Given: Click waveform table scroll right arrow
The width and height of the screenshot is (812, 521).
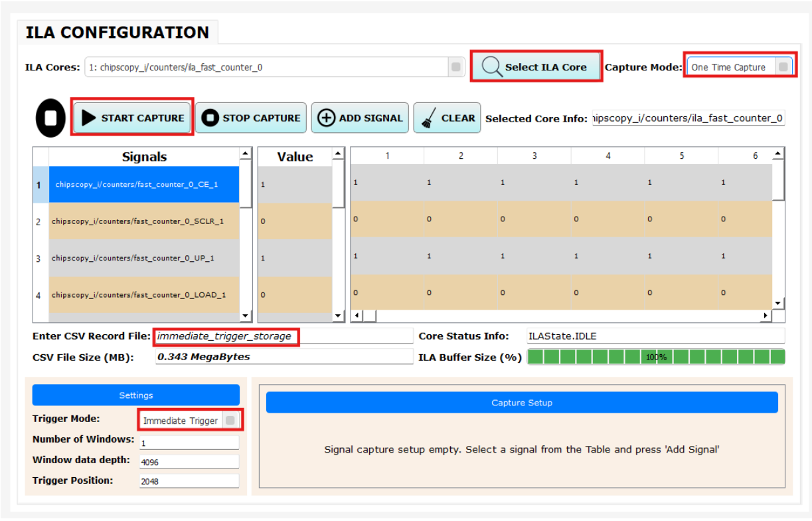Looking at the screenshot, I should click(x=766, y=316).
